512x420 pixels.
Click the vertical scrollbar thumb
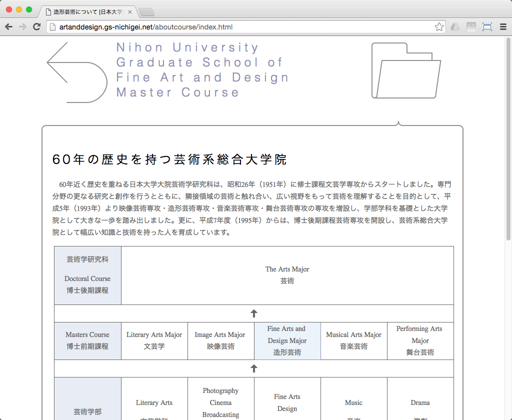[x=508, y=139]
